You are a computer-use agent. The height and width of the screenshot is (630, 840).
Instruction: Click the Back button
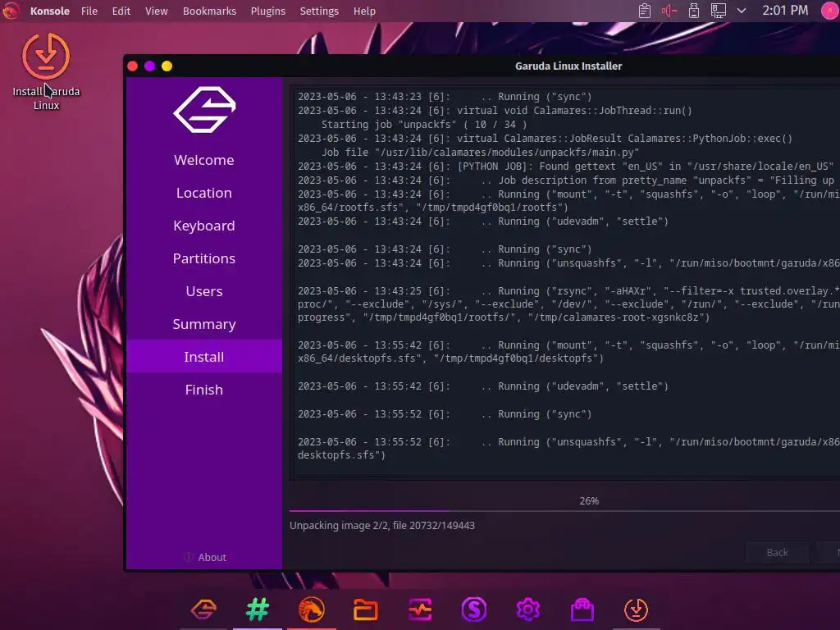(x=777, y=552)
